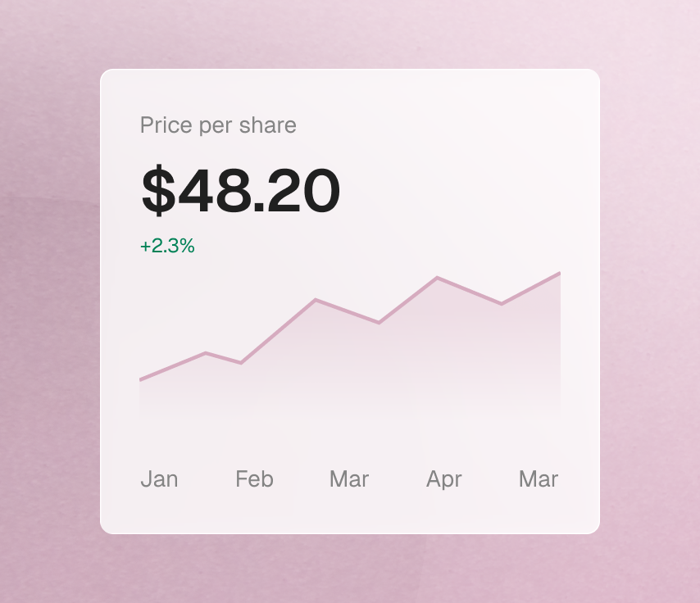Select the $48.20 price value
The image size is (700, 603).
pos(241,191)
